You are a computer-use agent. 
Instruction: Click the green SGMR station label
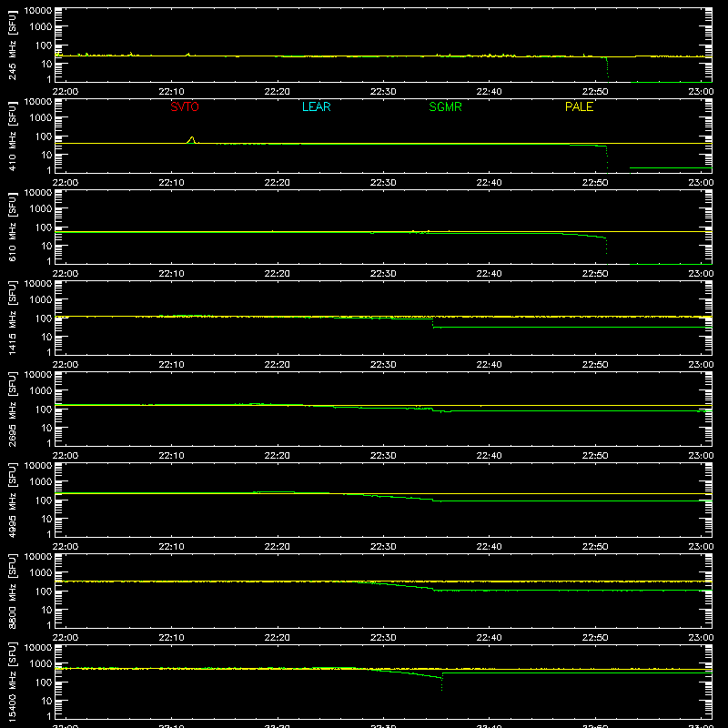[x=445, y=106]
